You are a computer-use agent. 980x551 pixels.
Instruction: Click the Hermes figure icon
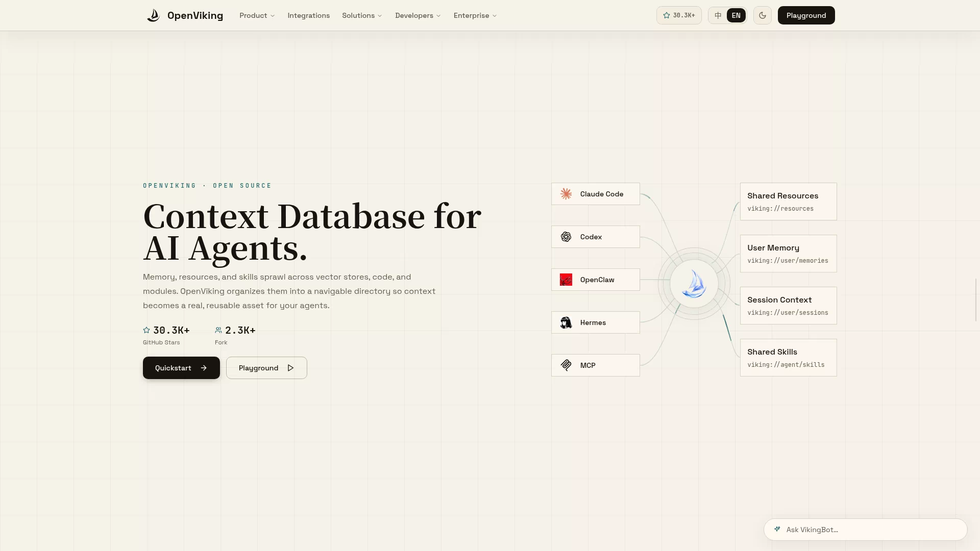[566, 322]
